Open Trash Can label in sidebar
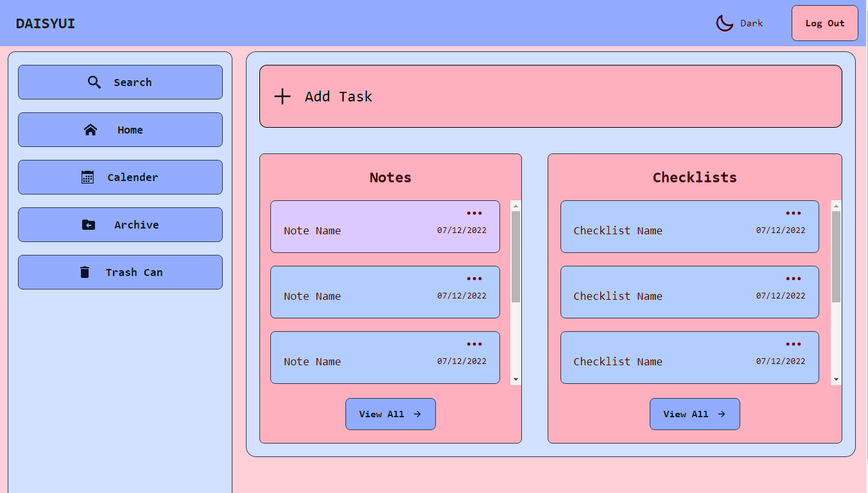 (134, 272)
